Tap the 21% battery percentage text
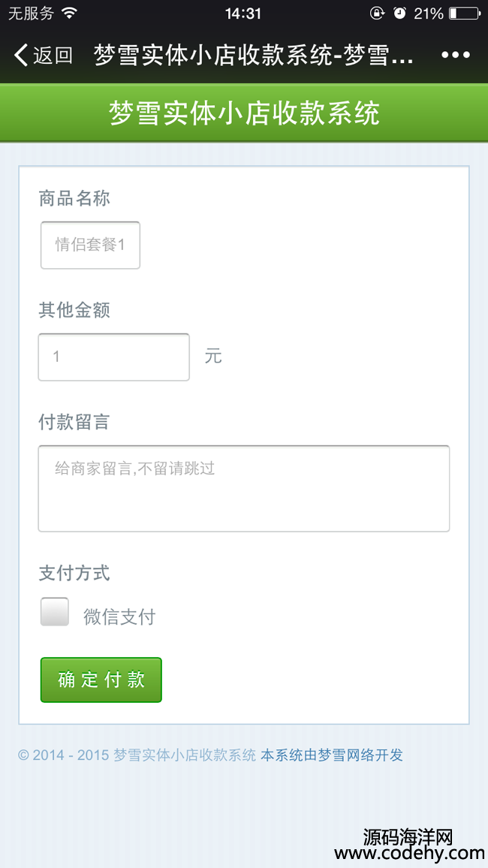Image resolution: width=488 pixels, height=868 pixels. pos(428,14)
